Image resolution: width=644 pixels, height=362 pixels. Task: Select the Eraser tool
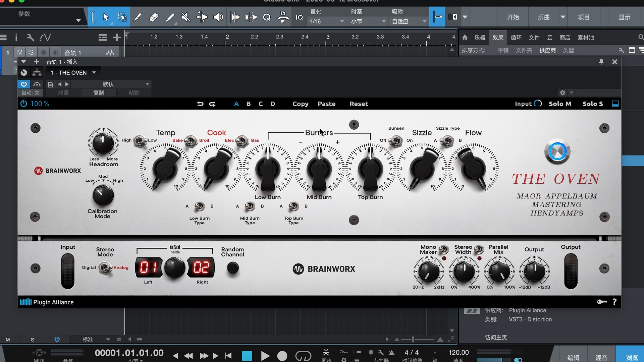point(154,17)
